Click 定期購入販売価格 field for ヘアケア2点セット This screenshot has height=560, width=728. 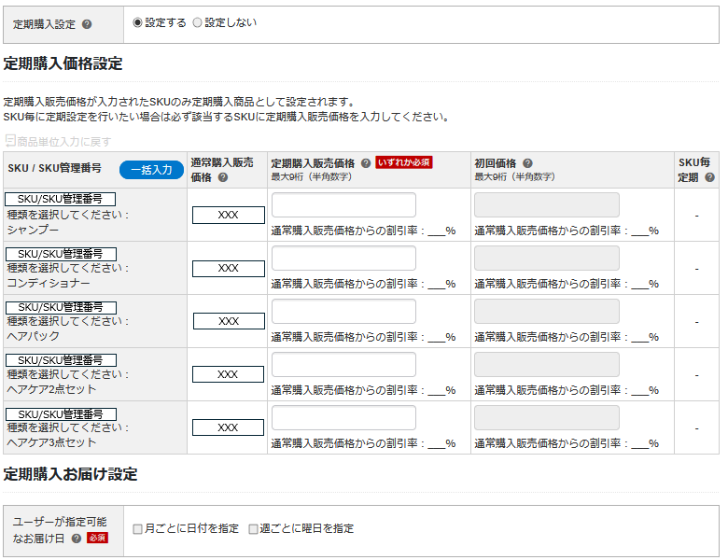point(343,365)
